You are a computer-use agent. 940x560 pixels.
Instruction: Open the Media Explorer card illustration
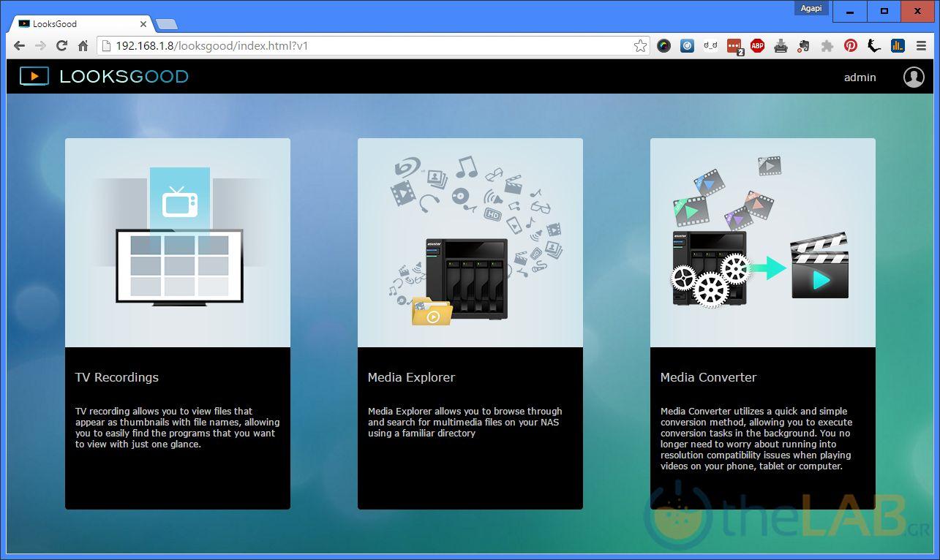[x=470, y=243]
